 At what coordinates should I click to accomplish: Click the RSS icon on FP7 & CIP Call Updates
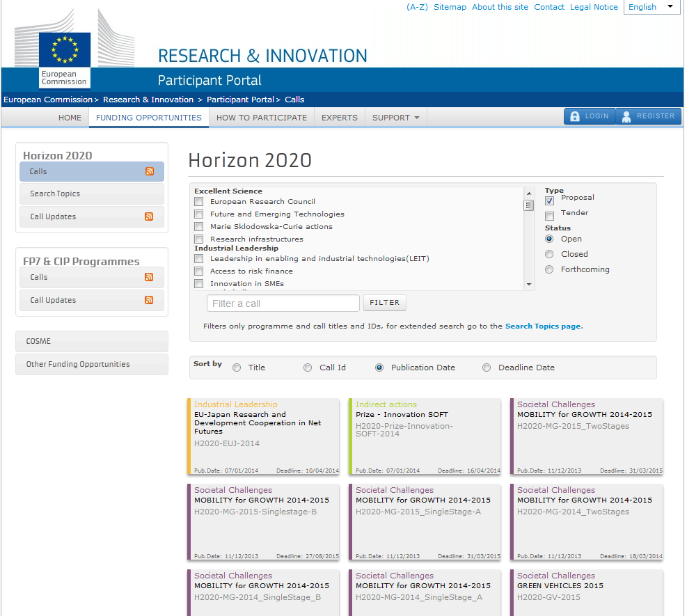(149, 300)
